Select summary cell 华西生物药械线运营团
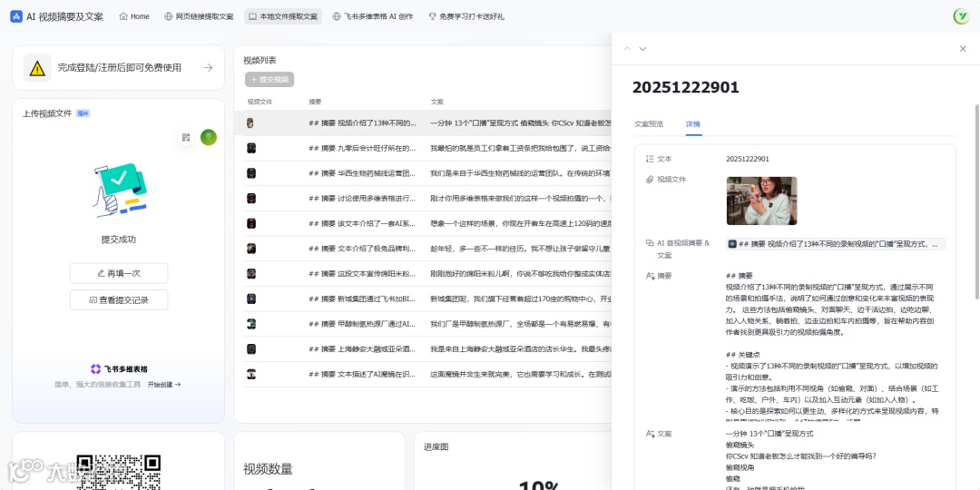980x490 pixels. click(363, 173)
